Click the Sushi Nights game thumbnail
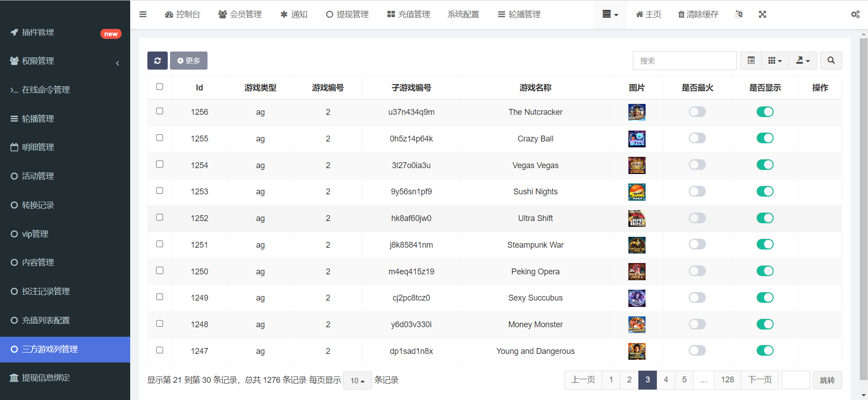This screenshot has width=868, height=400. click(x=637, y=192)
